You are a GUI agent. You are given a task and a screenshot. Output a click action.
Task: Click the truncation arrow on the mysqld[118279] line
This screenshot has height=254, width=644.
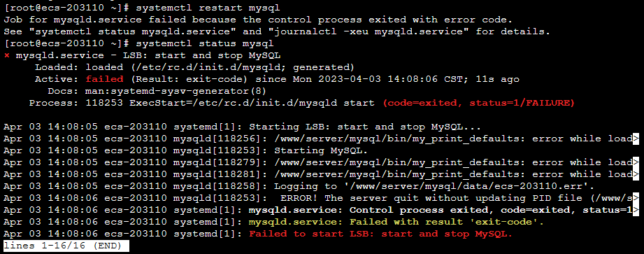click(636, 162)
